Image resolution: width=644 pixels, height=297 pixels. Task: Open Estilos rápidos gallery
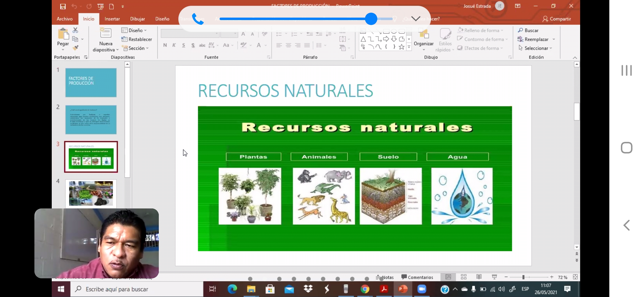pos(445,40)
